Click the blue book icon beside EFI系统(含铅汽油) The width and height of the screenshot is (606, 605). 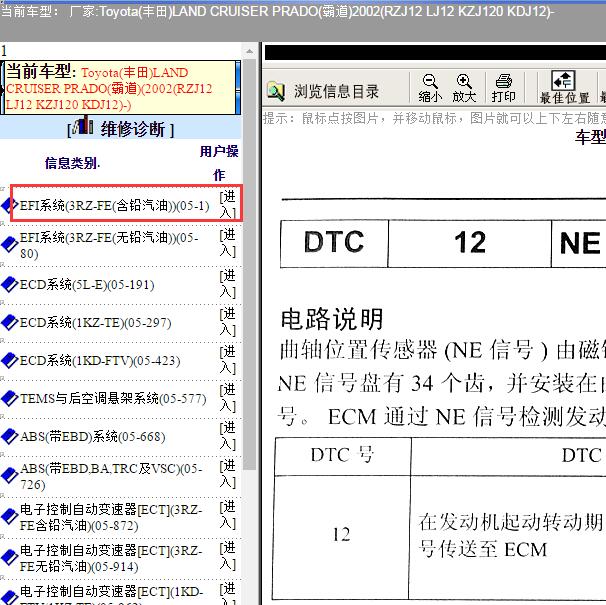(9, 205)
